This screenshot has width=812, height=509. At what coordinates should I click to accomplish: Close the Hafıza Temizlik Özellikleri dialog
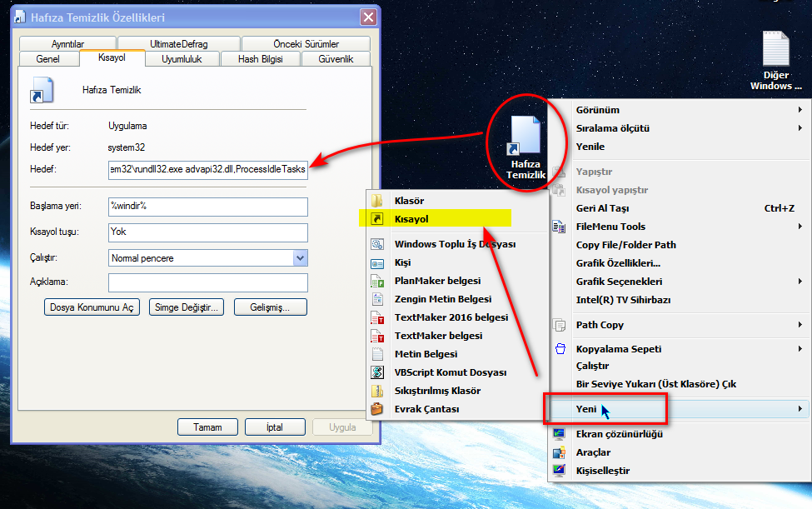pyautogui.click(x=368, y=17)
